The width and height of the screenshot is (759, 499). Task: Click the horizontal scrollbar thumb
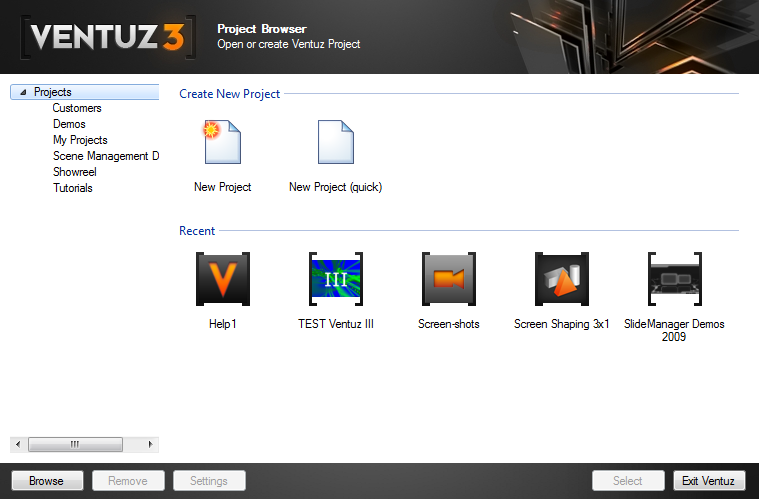(x=75, y=444)
